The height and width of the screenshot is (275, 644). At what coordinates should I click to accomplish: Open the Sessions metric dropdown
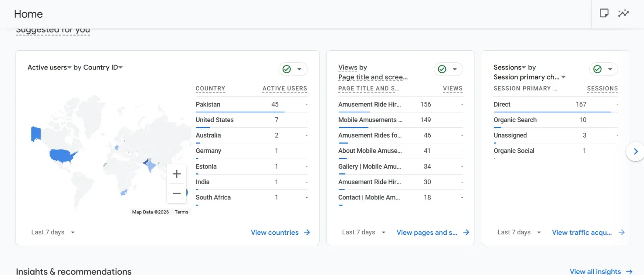click(x=510, y=68)
